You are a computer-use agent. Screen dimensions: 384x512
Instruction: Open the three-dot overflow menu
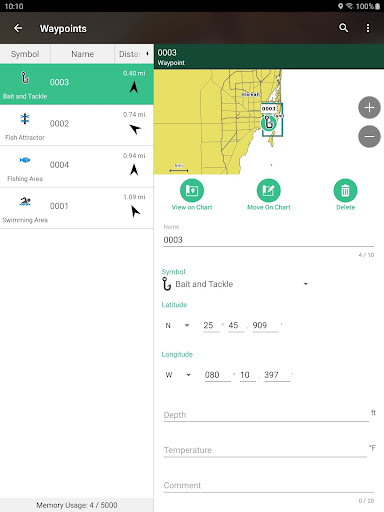pos(368,28)
